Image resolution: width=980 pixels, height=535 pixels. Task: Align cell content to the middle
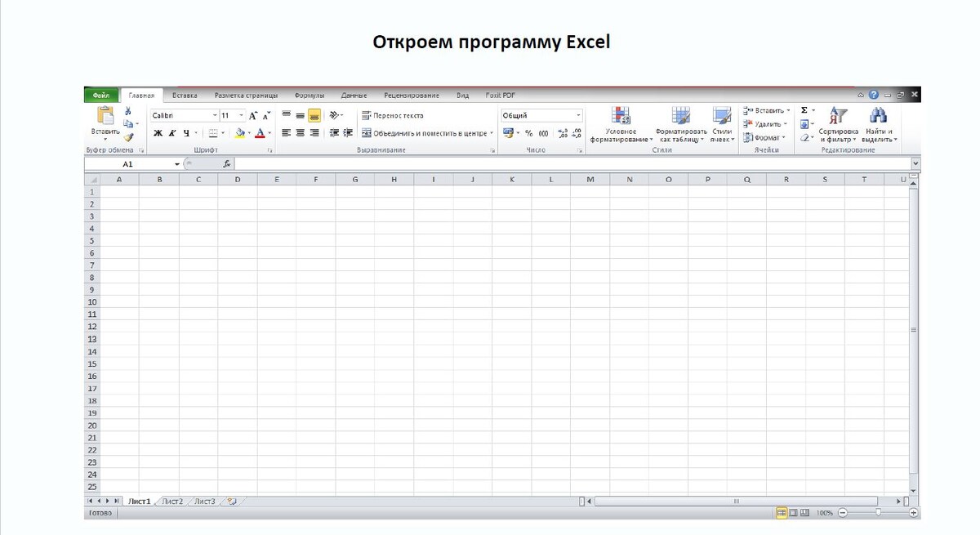pos(300,116)
